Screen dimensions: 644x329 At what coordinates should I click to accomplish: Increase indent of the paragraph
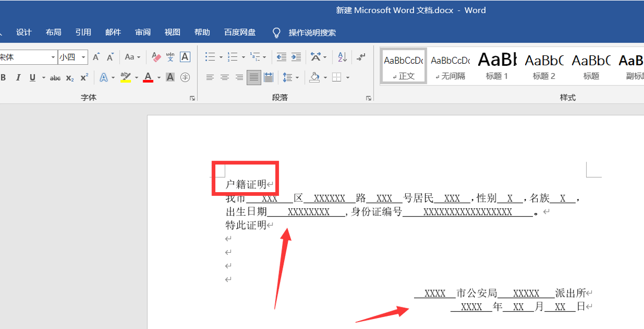pos(296,57)
